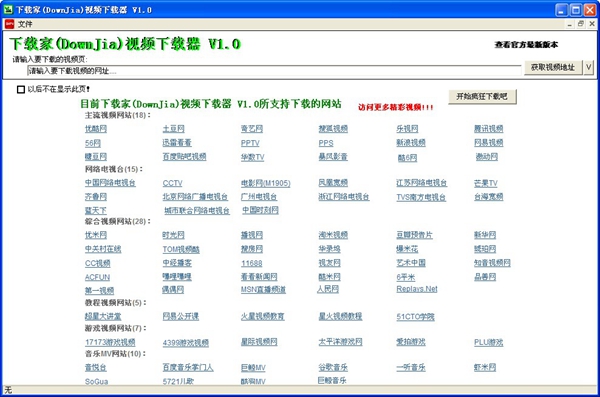Viewport: 600px width, 397px height.
Task: Select the 网易视频 link
Action: (x=489, y=143)
